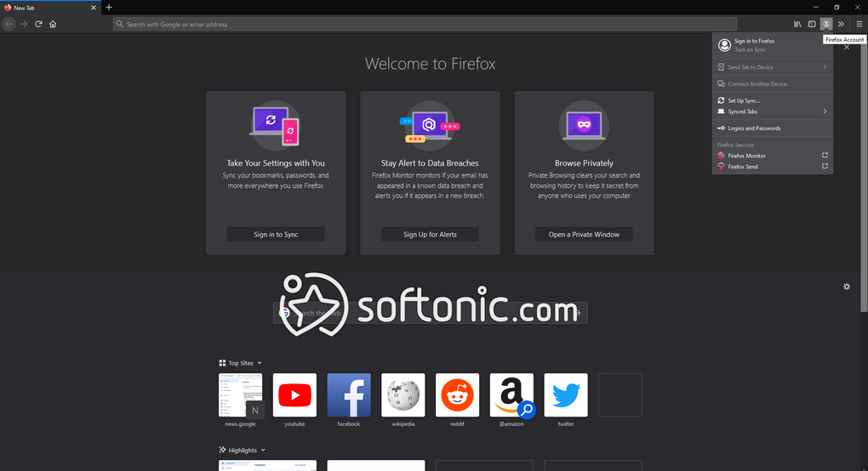Screen dimensions: 868x471
Task: Launch Firefox Send service
Action: click(x=772, y=167)
